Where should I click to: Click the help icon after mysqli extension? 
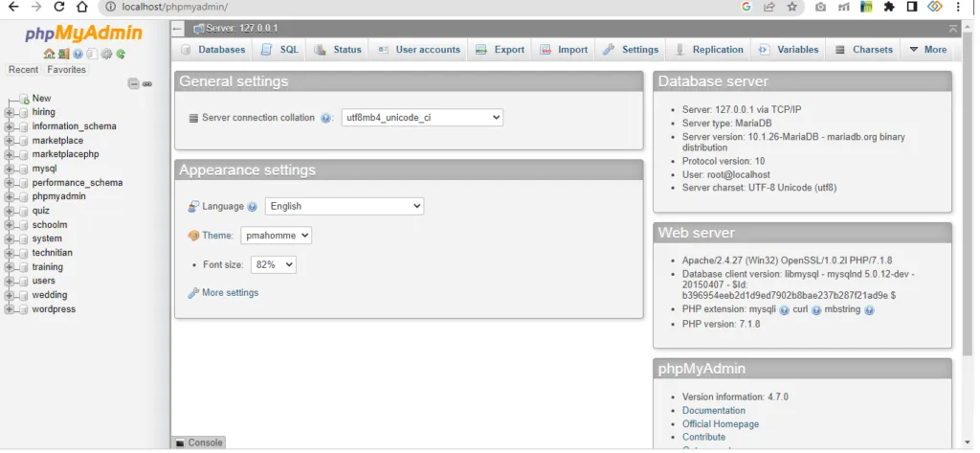(x=784, y=309)
